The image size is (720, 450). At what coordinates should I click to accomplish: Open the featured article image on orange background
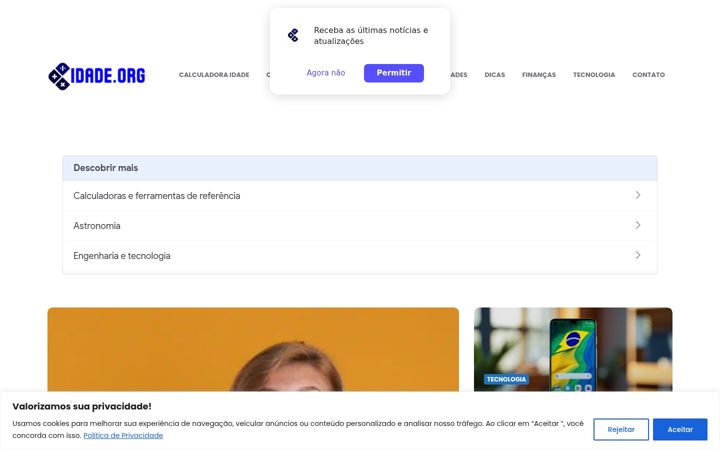[x=253, y=349]
